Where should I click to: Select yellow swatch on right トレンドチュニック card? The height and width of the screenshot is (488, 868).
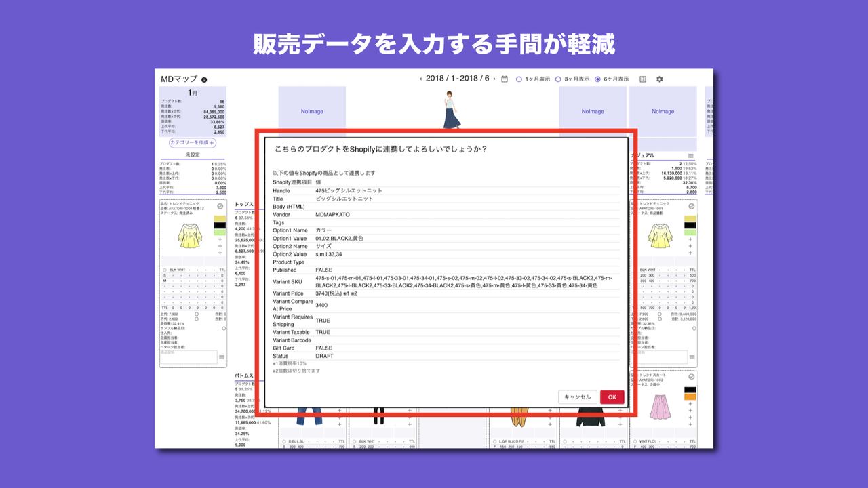690,218
